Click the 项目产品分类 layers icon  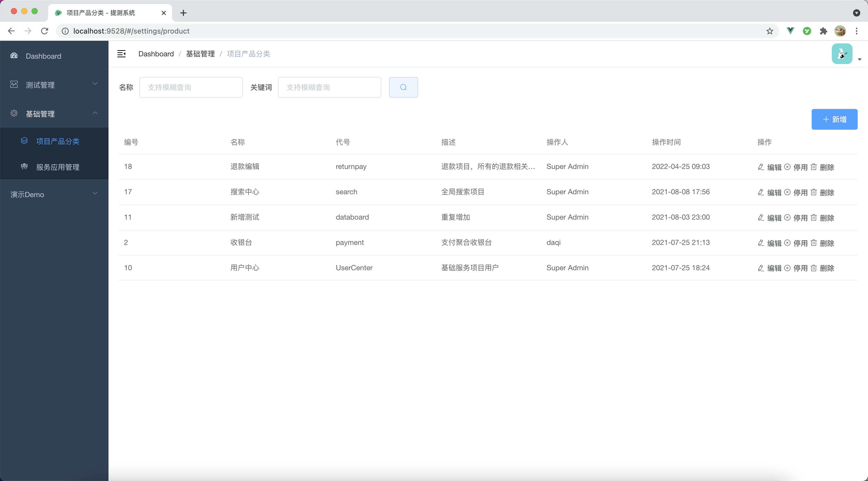click(24, 141)
